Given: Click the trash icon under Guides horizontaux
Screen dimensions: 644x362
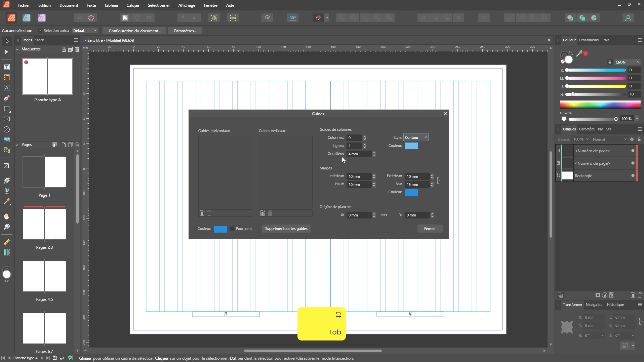Looking at the screenshot, I should [209, 213].
